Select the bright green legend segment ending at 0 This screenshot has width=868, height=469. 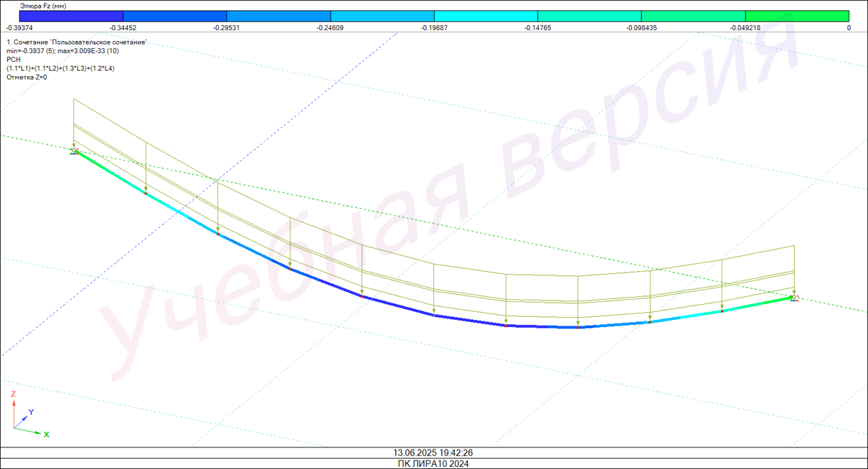(797, 16)
